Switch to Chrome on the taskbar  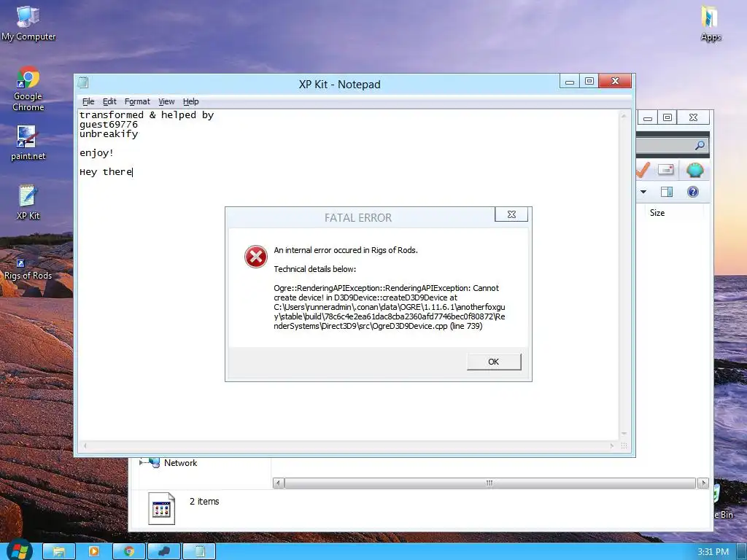point(128,551)
